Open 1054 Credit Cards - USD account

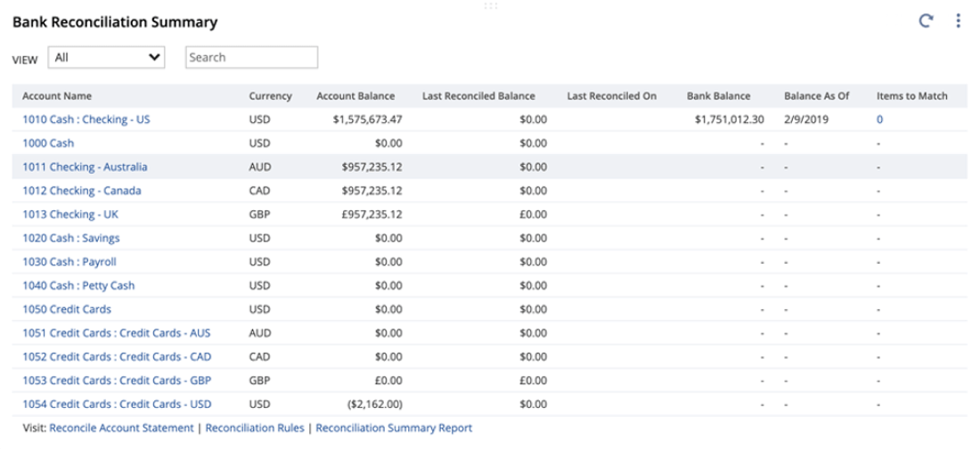(117, 404)
